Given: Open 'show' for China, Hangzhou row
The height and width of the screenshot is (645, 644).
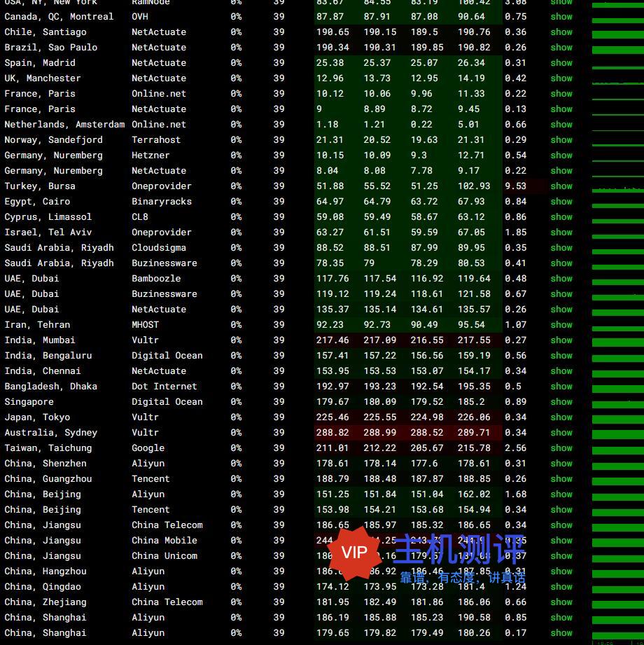Looking at the screenshot, I should pos(561,571).
